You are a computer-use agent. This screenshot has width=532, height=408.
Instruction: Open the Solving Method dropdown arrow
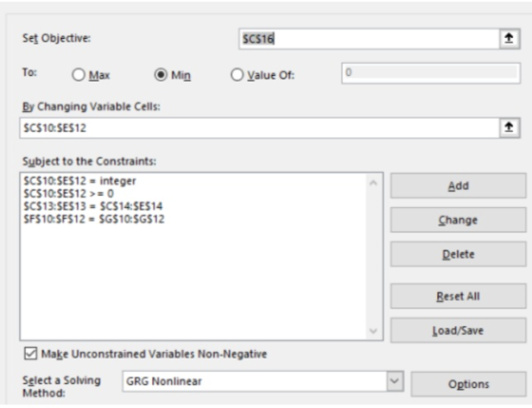point(394,381)
